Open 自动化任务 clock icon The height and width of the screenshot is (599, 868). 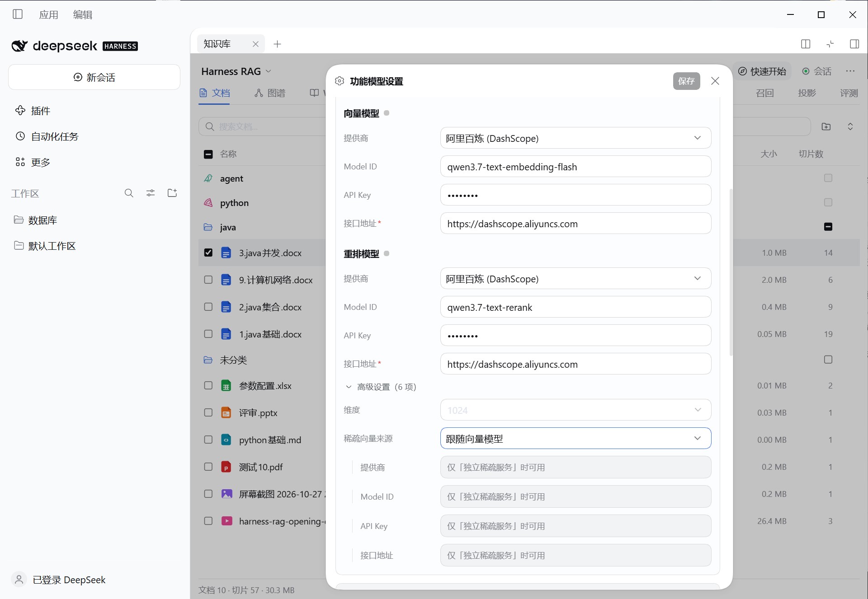click(x=20, y=136)
